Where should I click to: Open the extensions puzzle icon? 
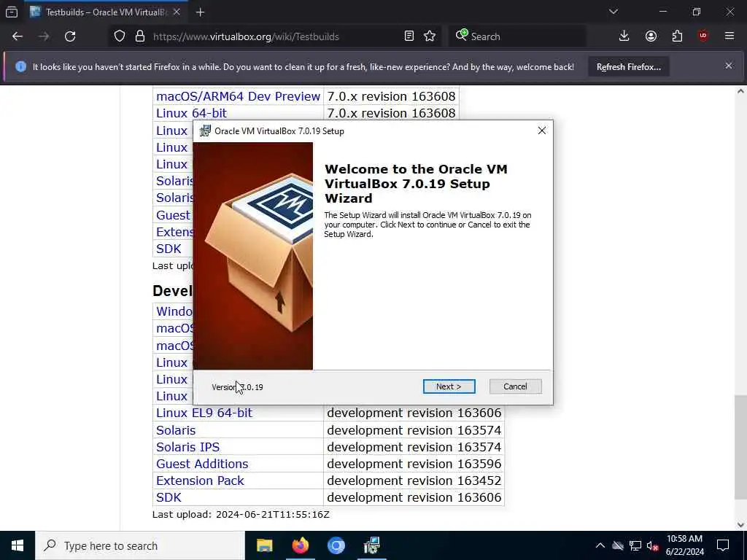677,36
